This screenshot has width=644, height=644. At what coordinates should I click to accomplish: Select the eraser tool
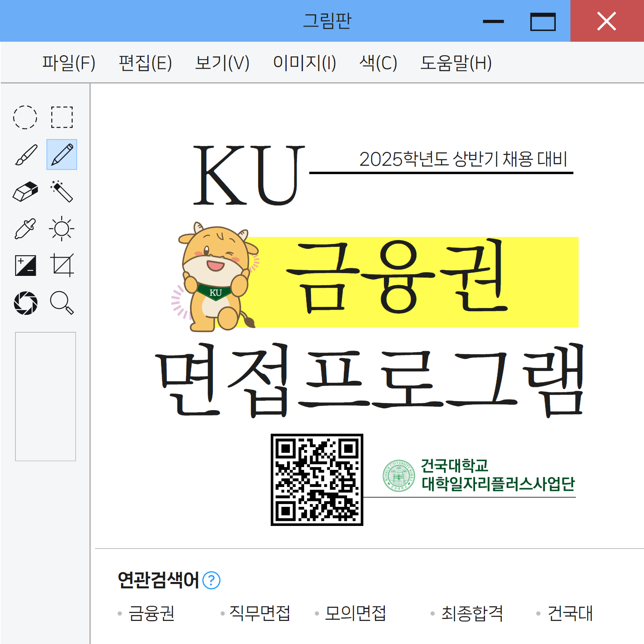25,192
